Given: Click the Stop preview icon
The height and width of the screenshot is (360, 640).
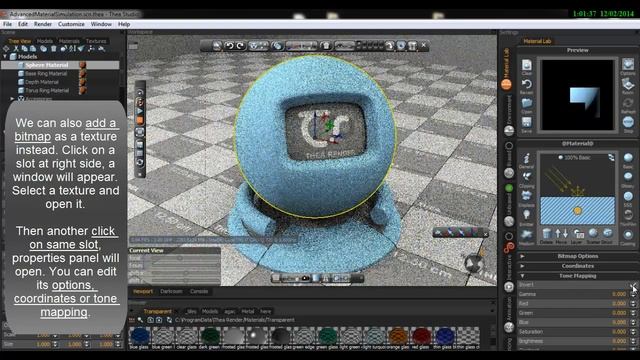Looking at the screenshot, I should tap(628, 122).
